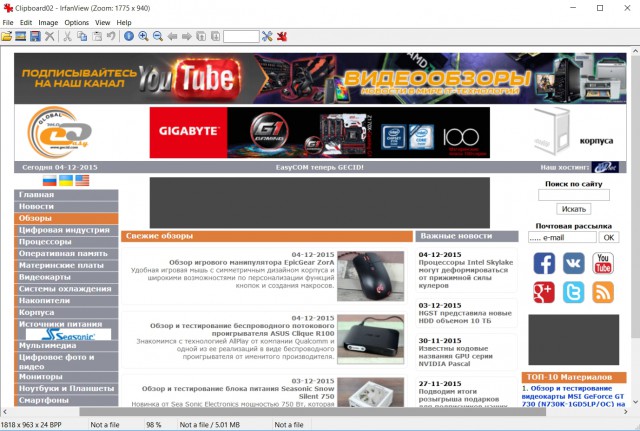Open Seasonic Snow Silent 750 review headline
640x431 pixels.
coord(238,392)
